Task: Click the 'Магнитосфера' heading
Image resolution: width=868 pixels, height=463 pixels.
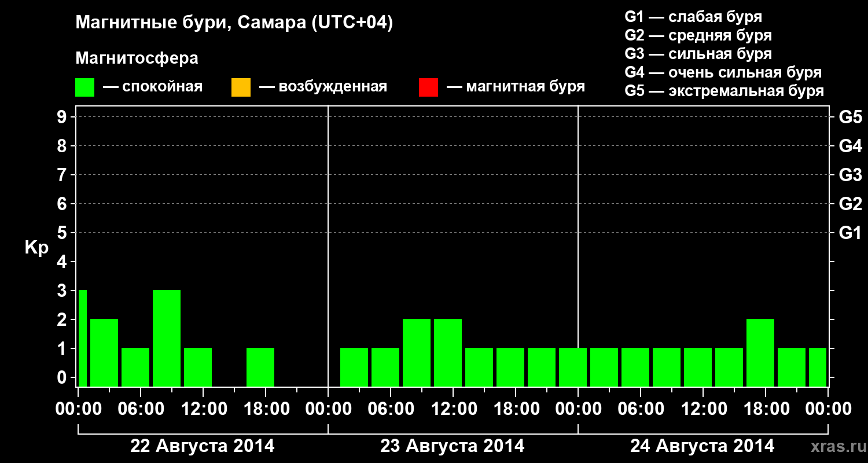Action: [137, 58]
